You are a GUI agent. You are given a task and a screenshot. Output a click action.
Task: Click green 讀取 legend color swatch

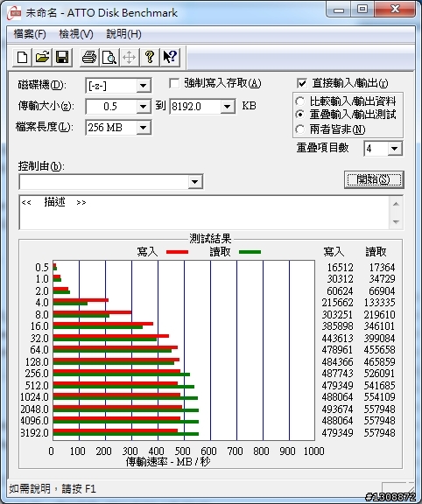click(x=250, y=252)
